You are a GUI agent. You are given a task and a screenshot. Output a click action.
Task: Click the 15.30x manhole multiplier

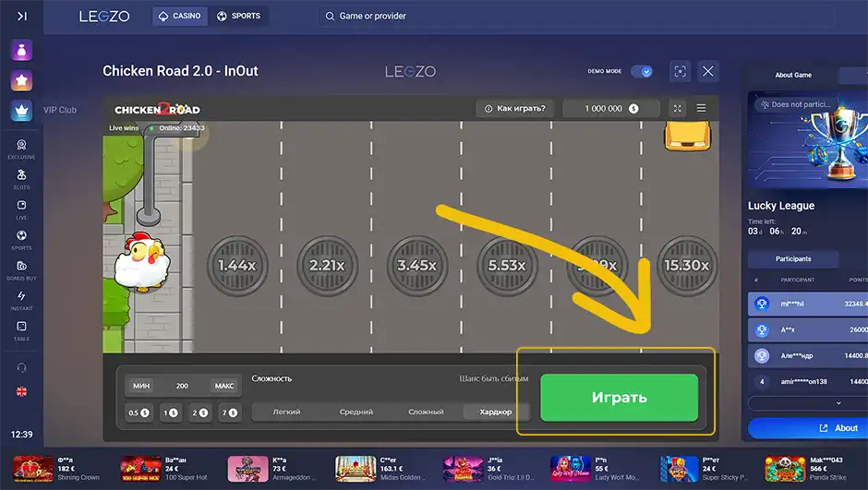tap(687, 266)
